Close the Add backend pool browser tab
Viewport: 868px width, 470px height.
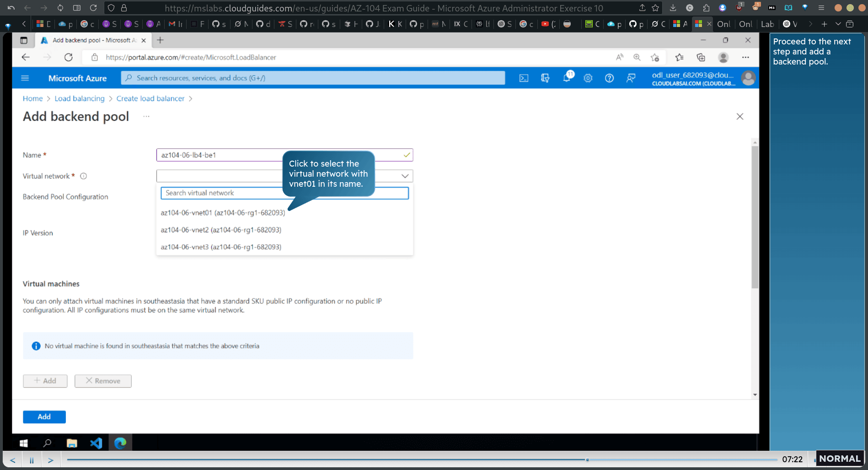144,40
